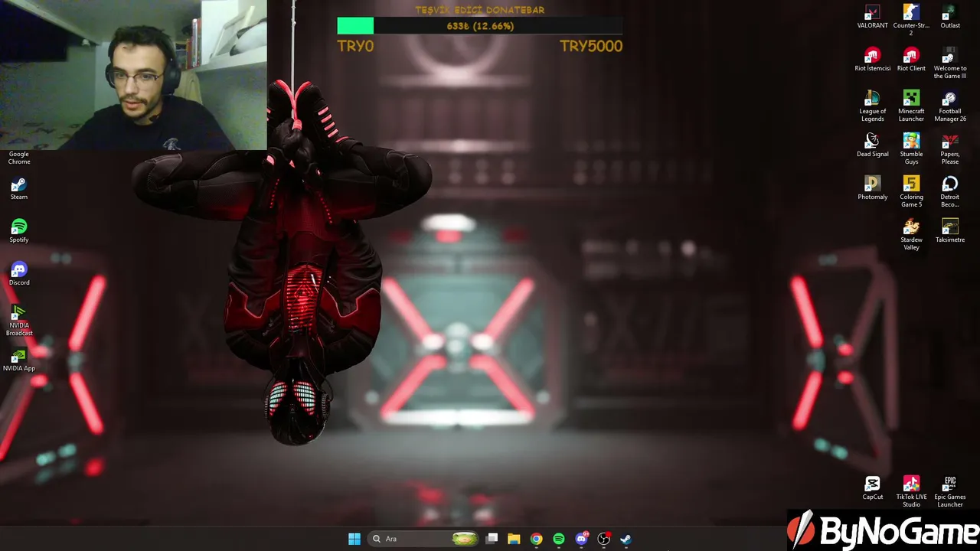Click the Football Manager 26 shortcut
Viewport: 980px width, 551px height.
click(950, 106)
